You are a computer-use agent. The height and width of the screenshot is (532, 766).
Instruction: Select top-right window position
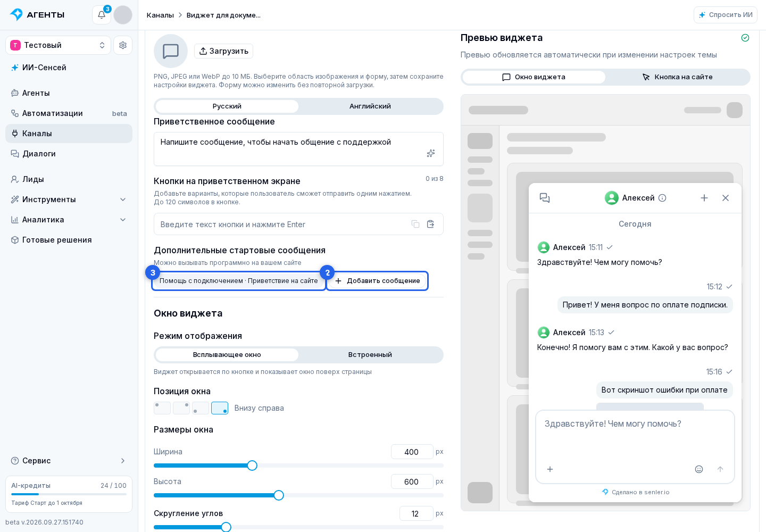[x=181, y=408]
